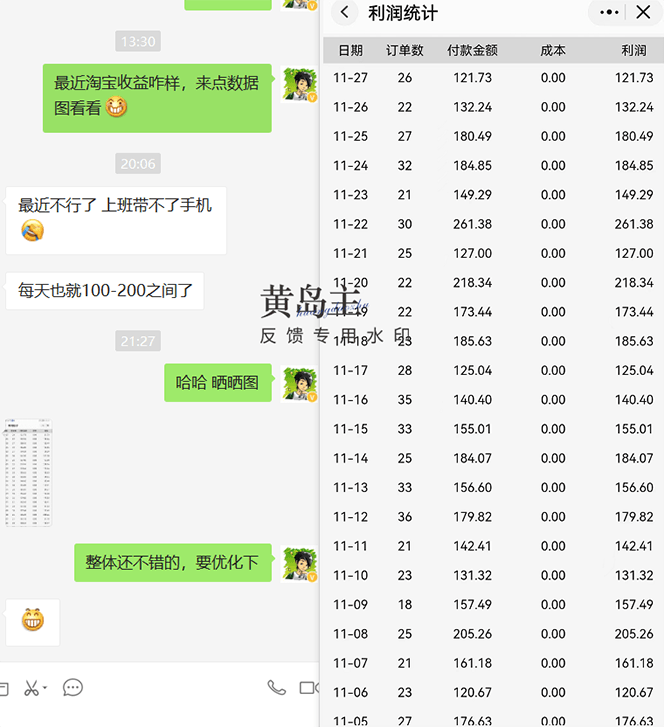Screen dimensions: 664x727
Task: Open the shared data screenshot thumbnail
Action: [x=29, y=473]
